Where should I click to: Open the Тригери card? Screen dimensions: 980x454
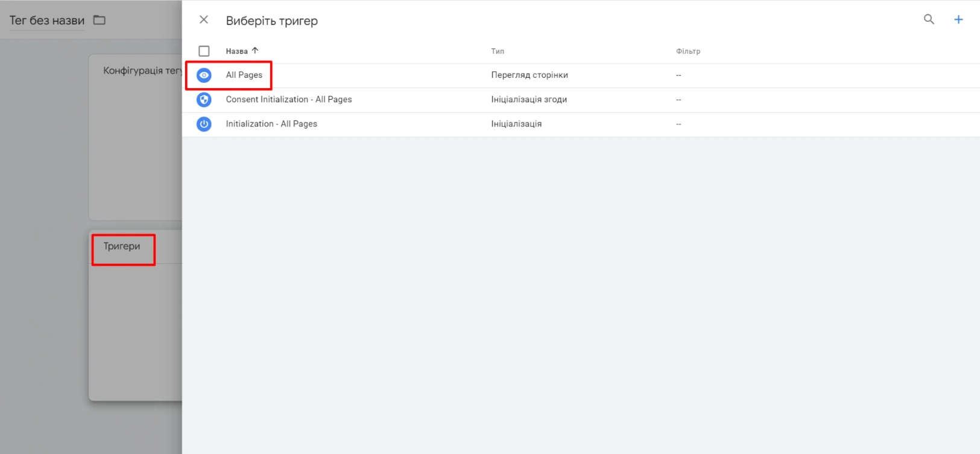(122, 246)
